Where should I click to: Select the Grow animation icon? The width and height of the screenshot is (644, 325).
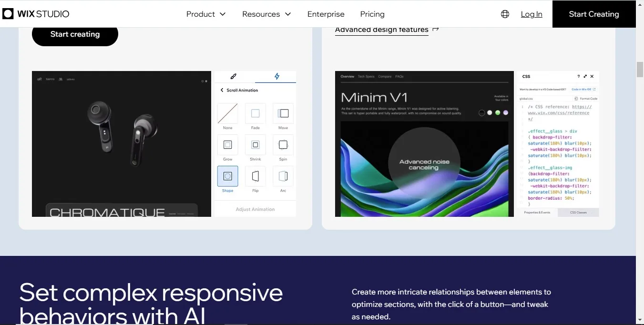(228, 145)
